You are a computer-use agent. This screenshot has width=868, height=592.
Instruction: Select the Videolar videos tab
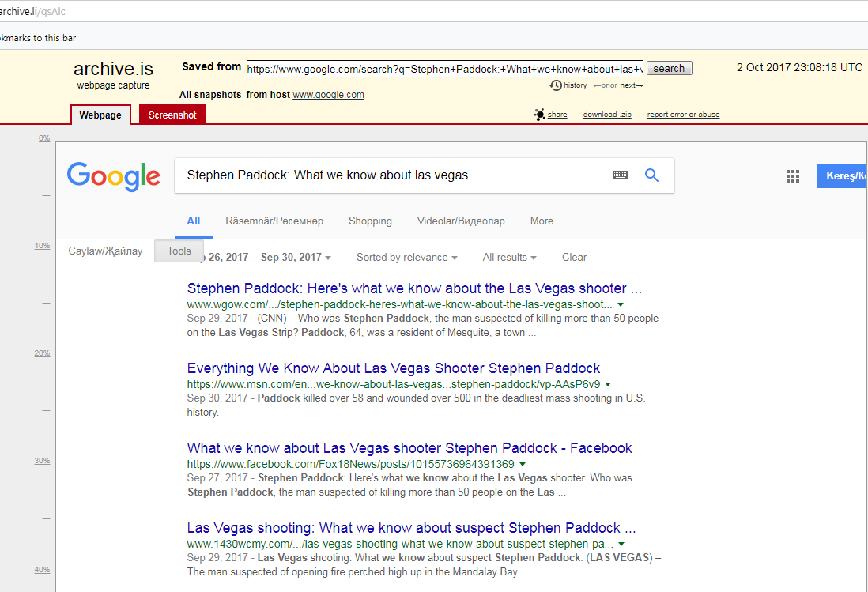point(461,221)
